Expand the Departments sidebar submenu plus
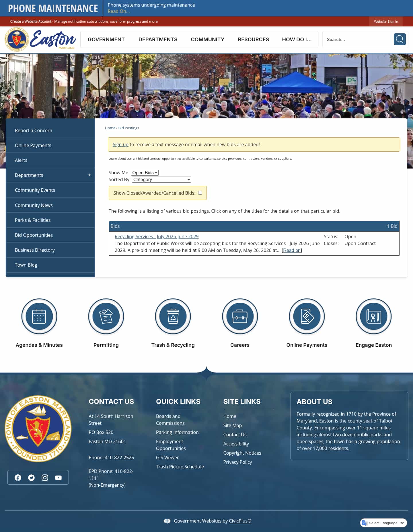413x532 pixels. pyautogui.click(x=89, y=175)
